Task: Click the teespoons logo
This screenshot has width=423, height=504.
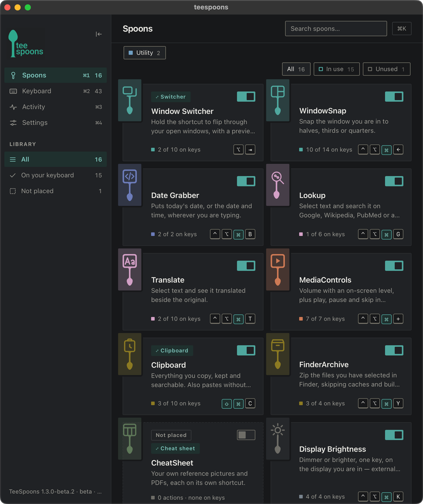Action: 25,44
